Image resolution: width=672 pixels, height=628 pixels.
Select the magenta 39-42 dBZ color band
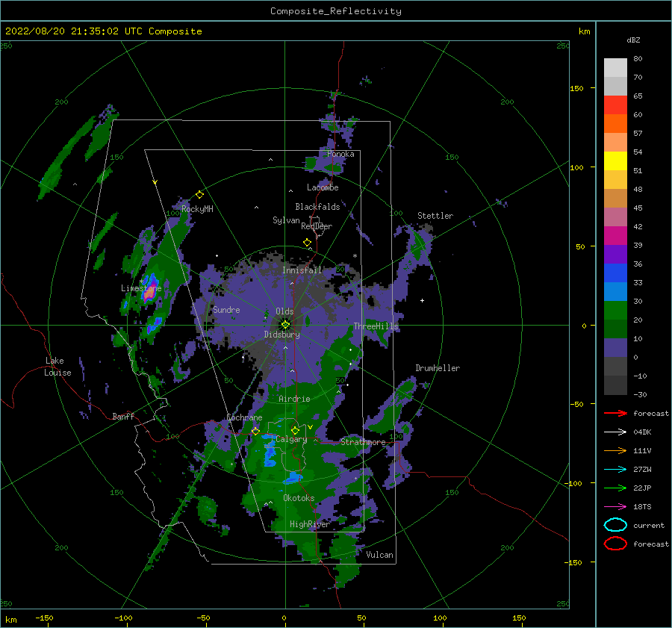click(615, 235)
